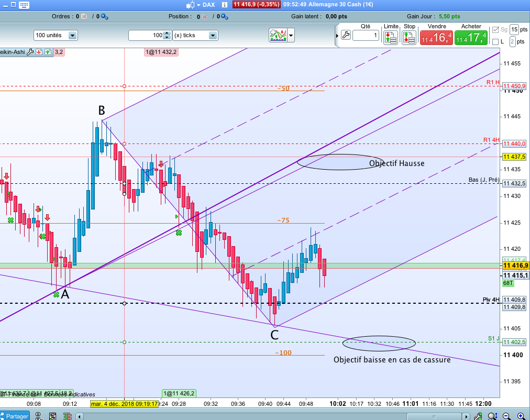Viewport: 530px width, 420px height.
Task: Click the yellow cursor date label on time axis
Action: [125, 404]
